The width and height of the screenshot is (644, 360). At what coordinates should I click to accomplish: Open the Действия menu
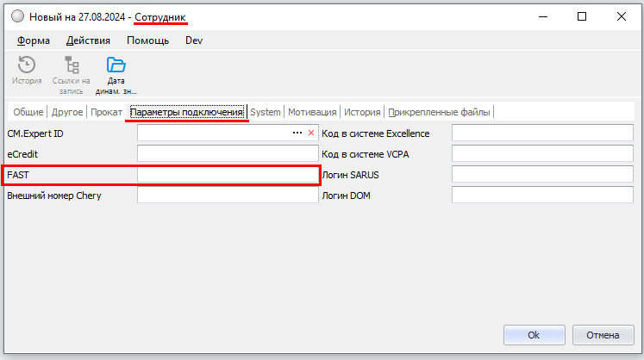(88, 40)
